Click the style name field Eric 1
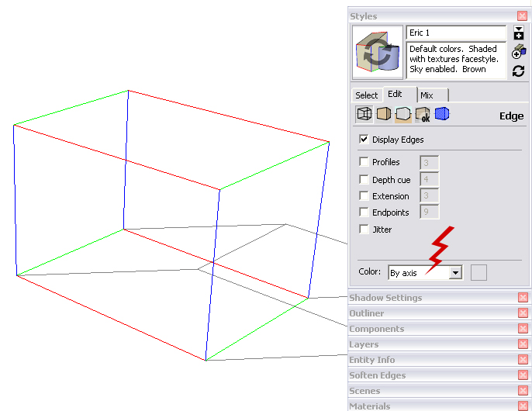 point(456,33)
